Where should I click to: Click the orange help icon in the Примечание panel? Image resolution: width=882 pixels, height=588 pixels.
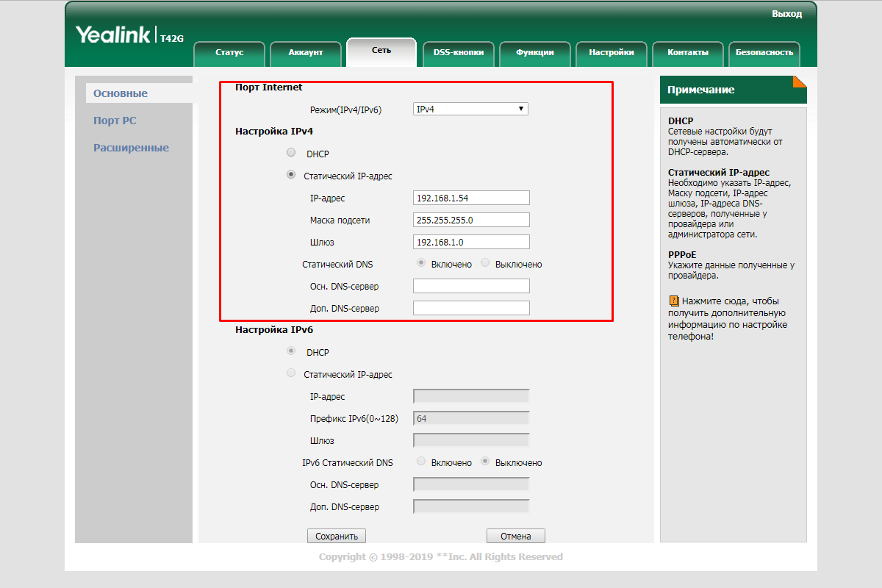[675, 300]
